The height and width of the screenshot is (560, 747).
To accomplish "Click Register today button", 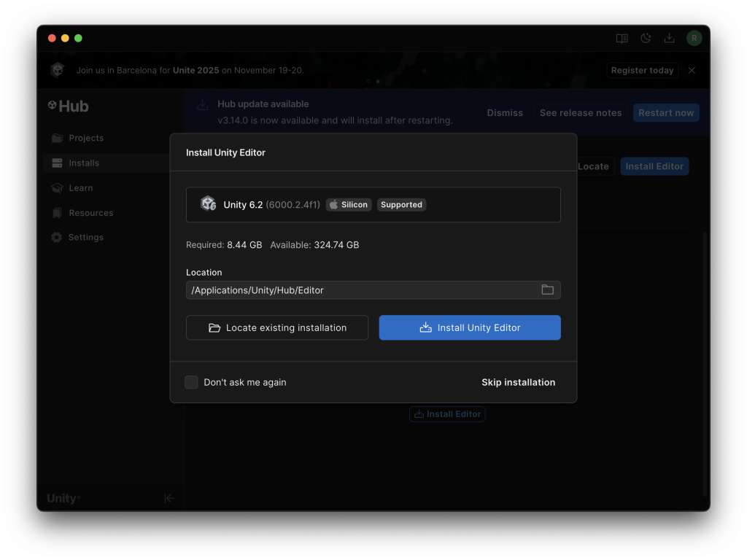I will 642,71.
